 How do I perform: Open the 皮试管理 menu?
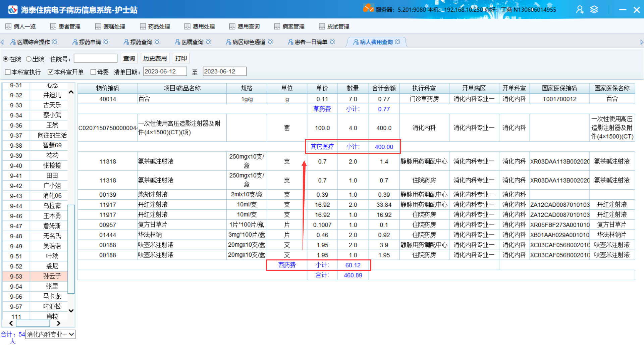(x=334, y=27)
